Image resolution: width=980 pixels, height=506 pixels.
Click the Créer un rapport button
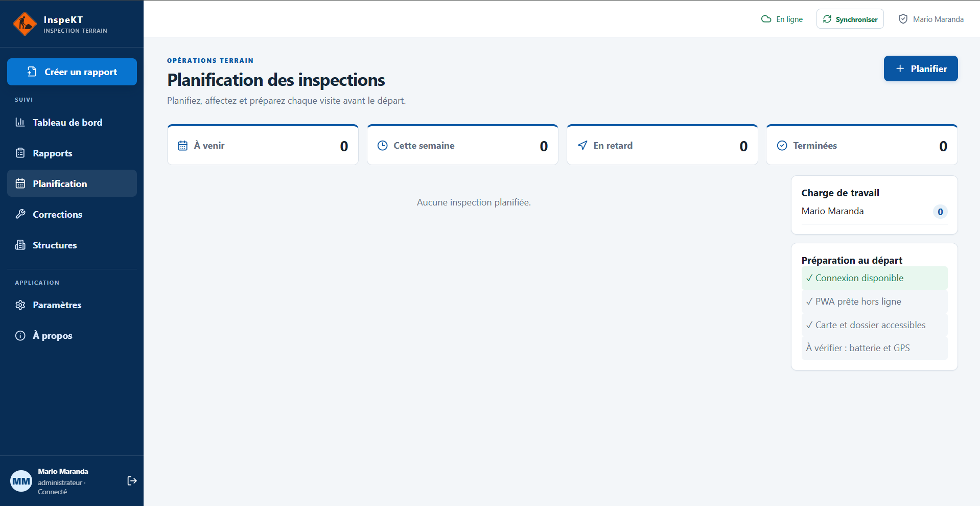point(72,72)
